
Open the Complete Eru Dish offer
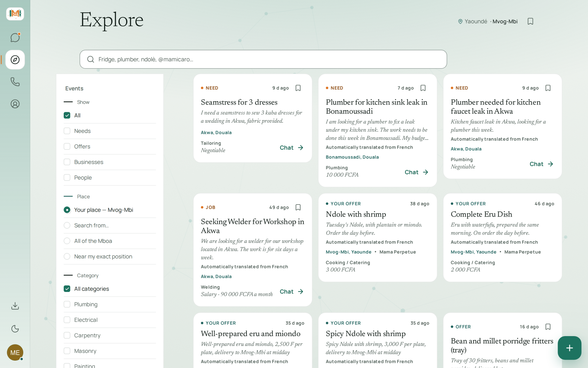click(x=481, y=214)
